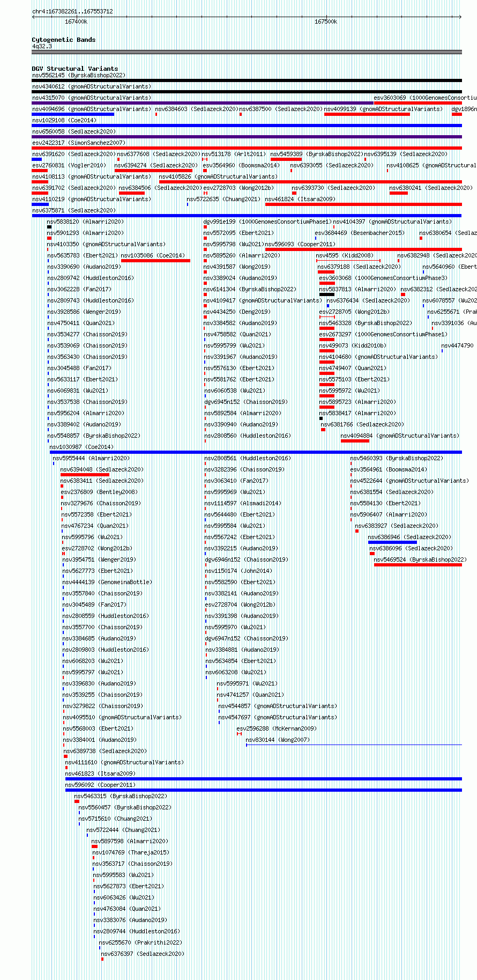Click the nsv5838120 (Almarri2020) label

85,222
